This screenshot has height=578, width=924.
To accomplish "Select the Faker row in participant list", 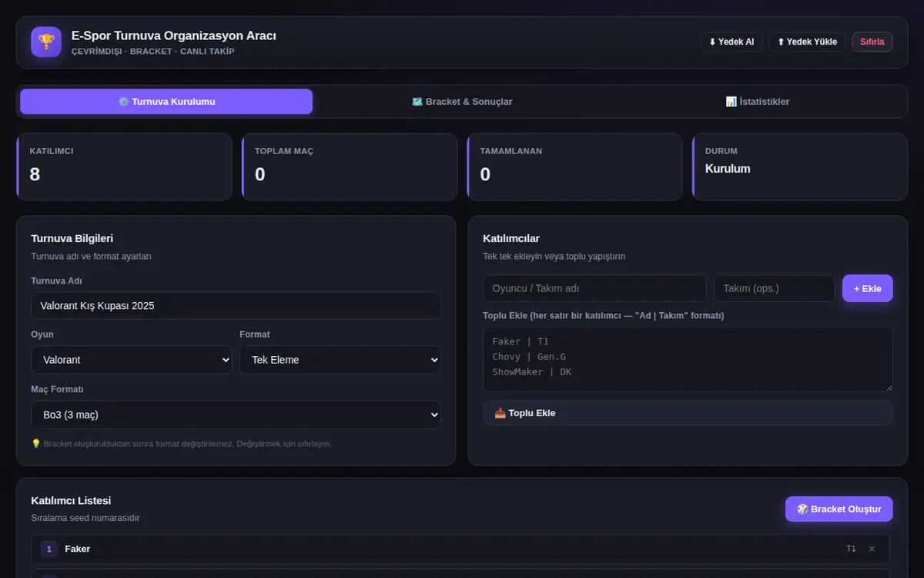I will [x=460, y=549].
